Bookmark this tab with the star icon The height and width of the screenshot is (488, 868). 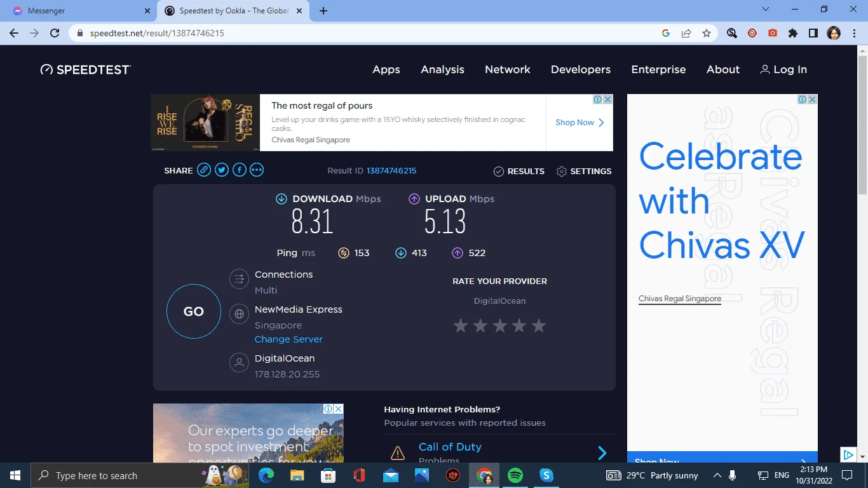pyautogui.click(x=707, y=33)
